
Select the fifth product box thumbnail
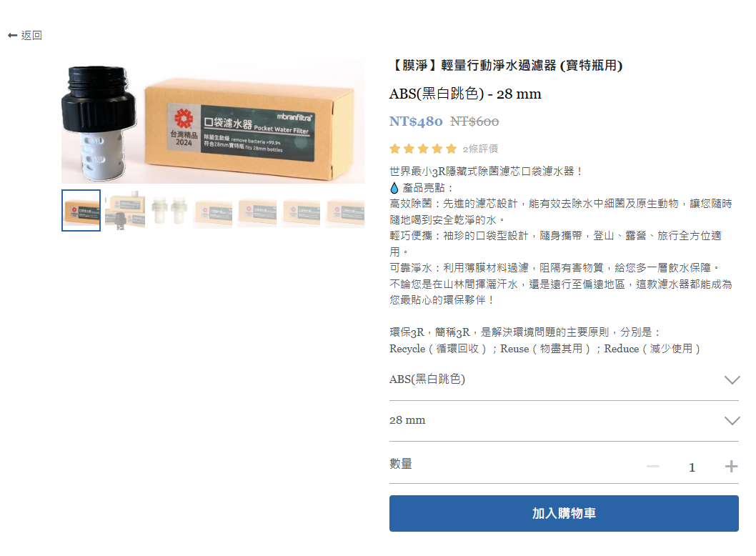coord(257,210)
